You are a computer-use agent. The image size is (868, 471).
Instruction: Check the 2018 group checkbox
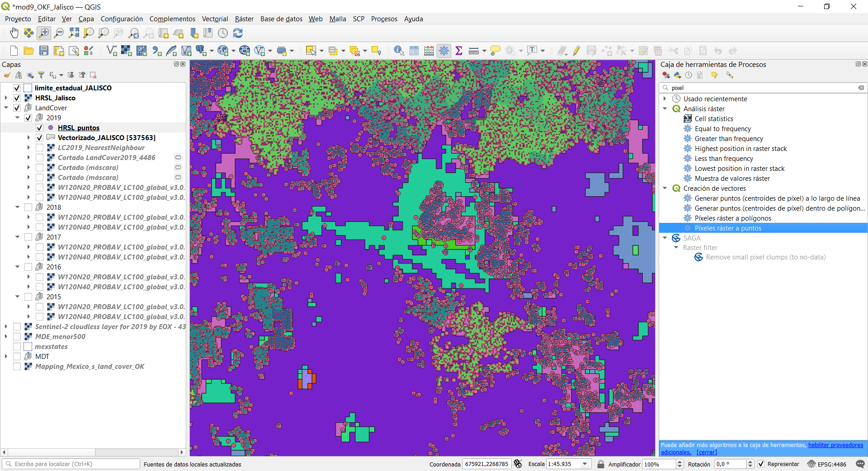pos(28,207)
